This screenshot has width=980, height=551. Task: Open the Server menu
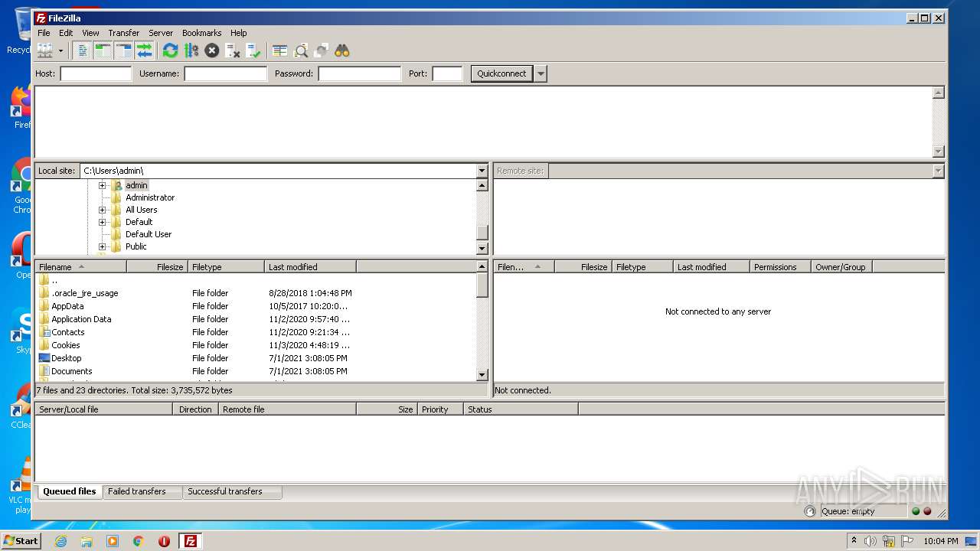click(x=161, y=33)
